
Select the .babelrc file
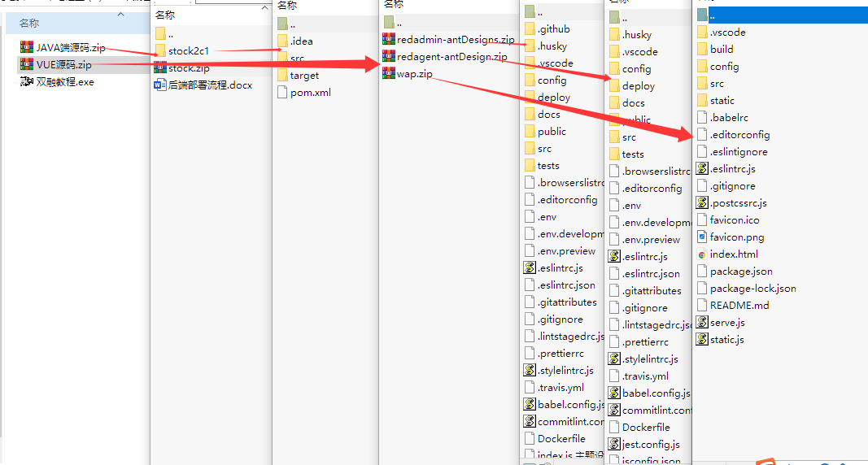(x=723, y=118)
